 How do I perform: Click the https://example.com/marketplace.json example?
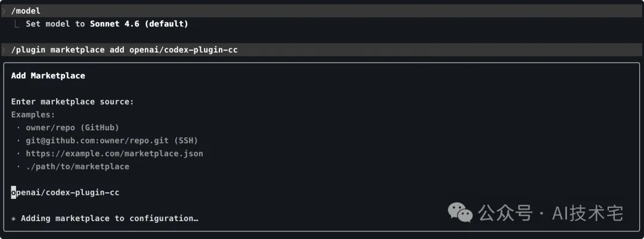click(x=114, y=154)
